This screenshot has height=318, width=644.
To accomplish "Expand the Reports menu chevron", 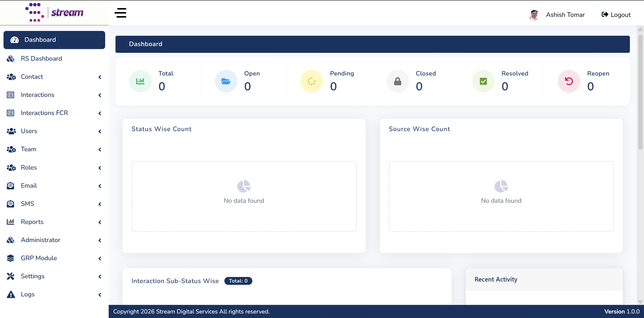I will (x=100, y=222).
